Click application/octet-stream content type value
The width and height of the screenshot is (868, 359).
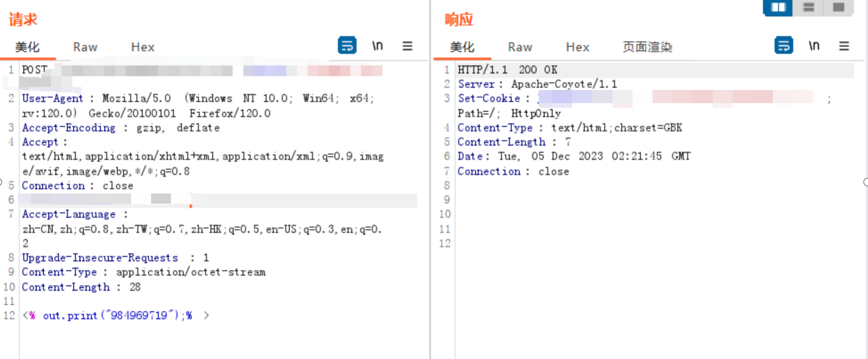191,272
